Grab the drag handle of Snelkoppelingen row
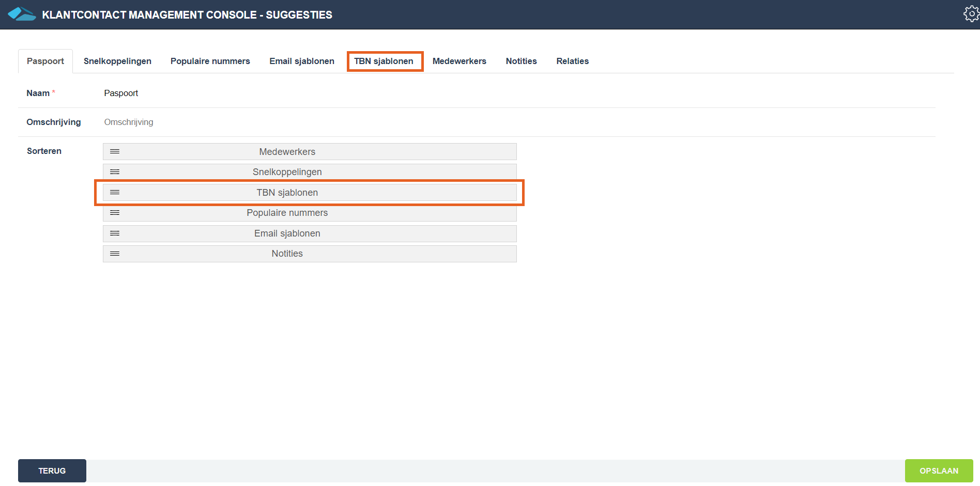This screenshot has height=486, width=980. click(115, 172)
